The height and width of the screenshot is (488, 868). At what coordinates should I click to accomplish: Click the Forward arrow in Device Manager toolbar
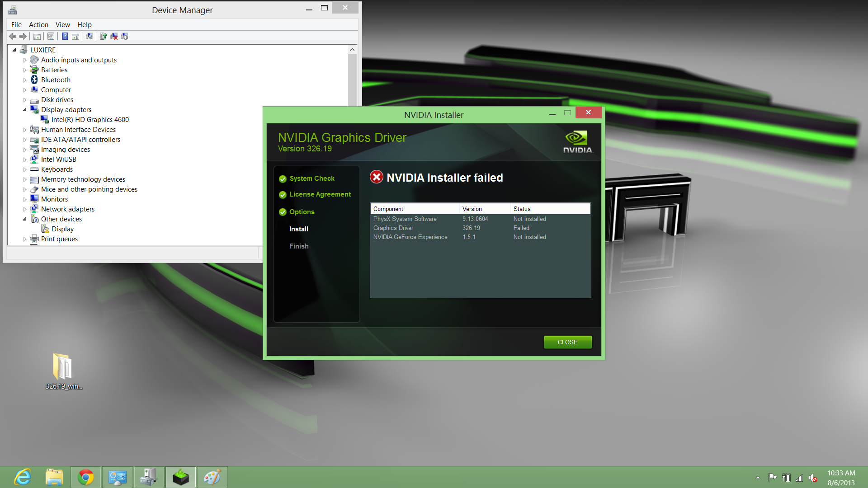pos(23,37)
